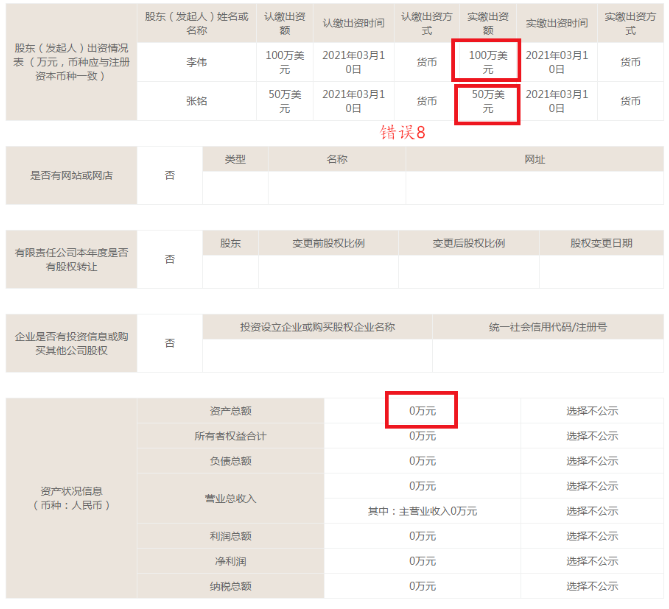Click the 股权变更日期 column header

tap(601, 243)
